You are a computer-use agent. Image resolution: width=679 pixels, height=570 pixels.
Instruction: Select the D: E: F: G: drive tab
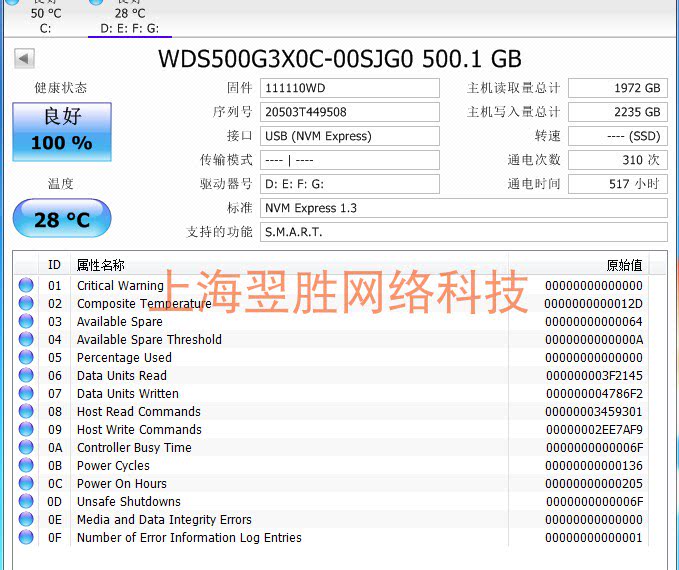click(x=129, y=17)
